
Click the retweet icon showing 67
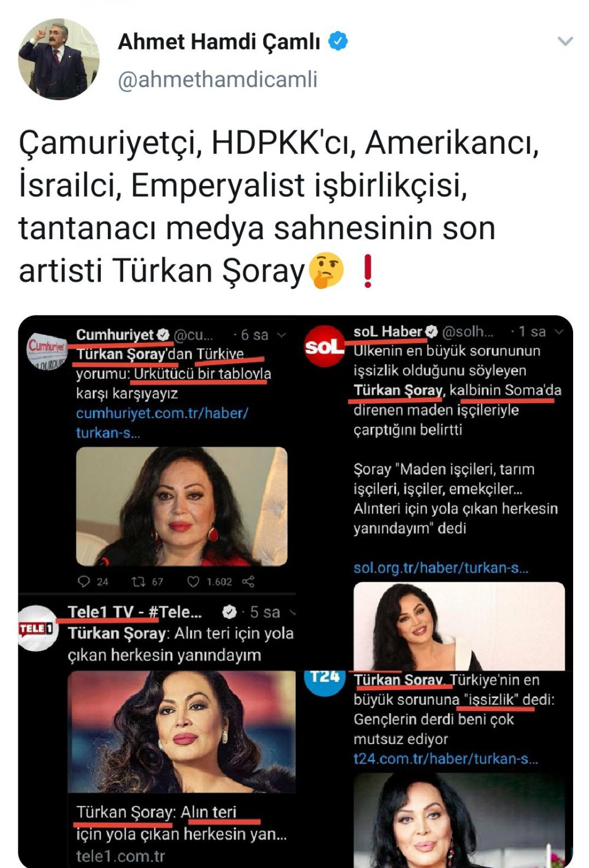tap(139, 582)
